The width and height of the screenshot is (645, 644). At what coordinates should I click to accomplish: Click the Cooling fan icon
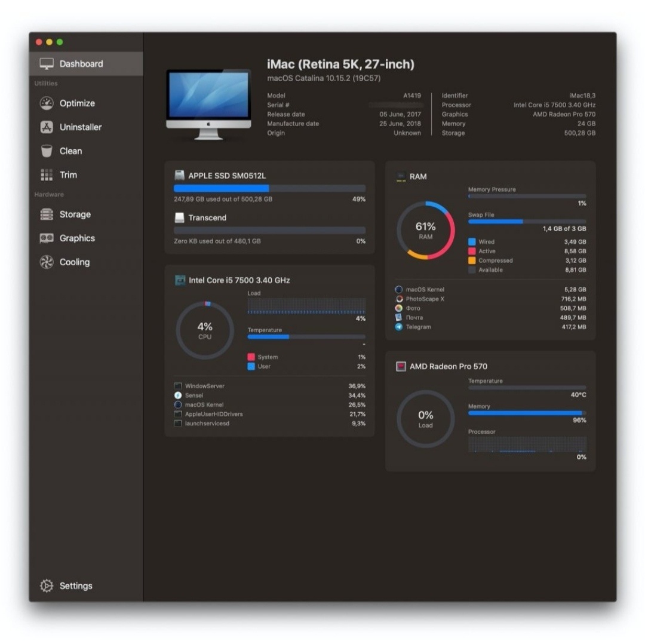click(x=47, y=262)
